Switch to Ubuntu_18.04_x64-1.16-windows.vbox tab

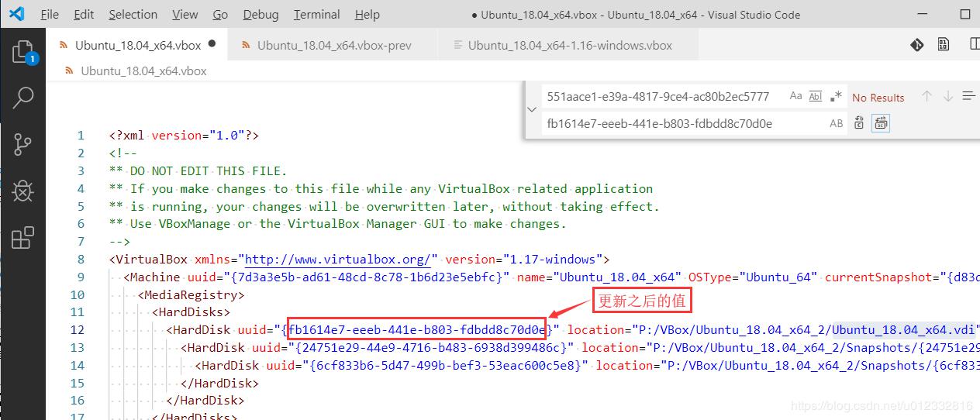coord(570,46)
